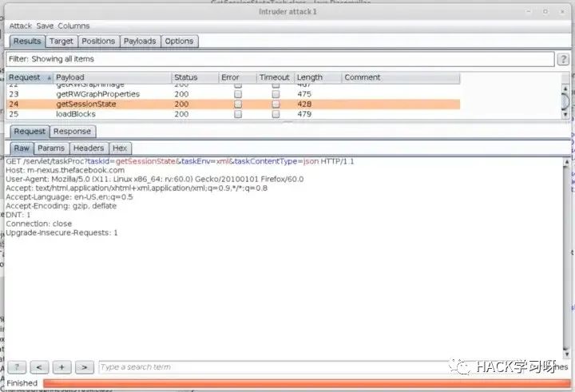575x392 pixels.
Task: Switch to the Payloads tab
Action: point(140,42)
